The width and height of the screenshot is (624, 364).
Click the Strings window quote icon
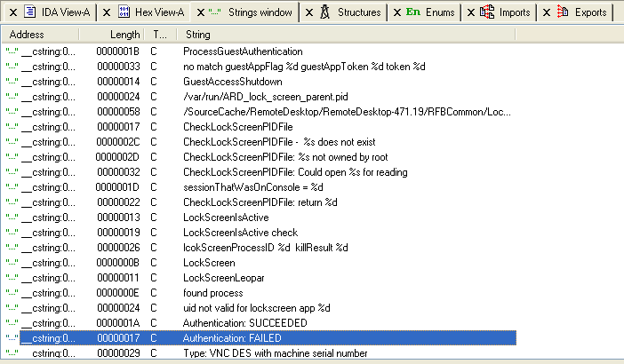[x=214, y=12]
